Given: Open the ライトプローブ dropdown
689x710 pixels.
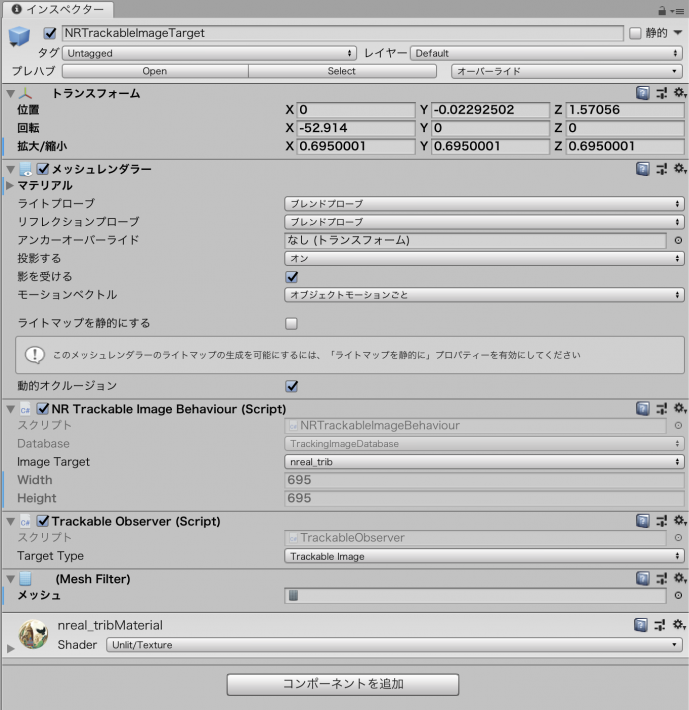Looking at the screenshot, I should [x=484, y=204].
